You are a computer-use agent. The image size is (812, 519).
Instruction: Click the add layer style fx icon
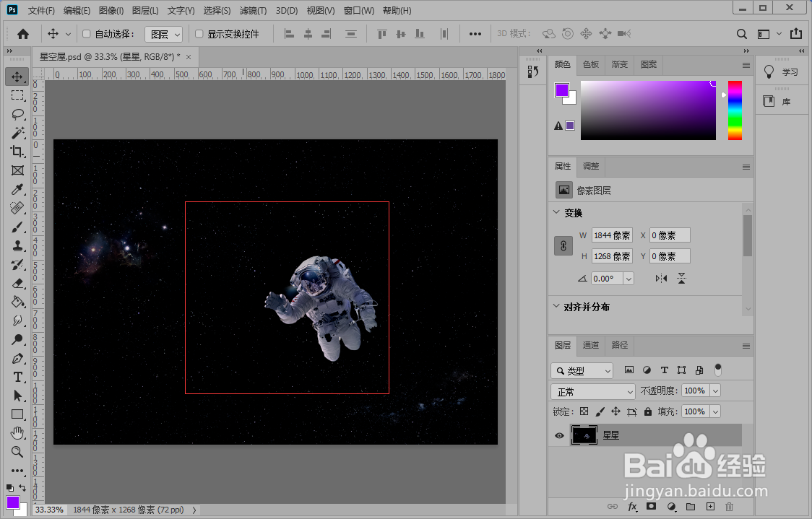(x=632, y=507)
